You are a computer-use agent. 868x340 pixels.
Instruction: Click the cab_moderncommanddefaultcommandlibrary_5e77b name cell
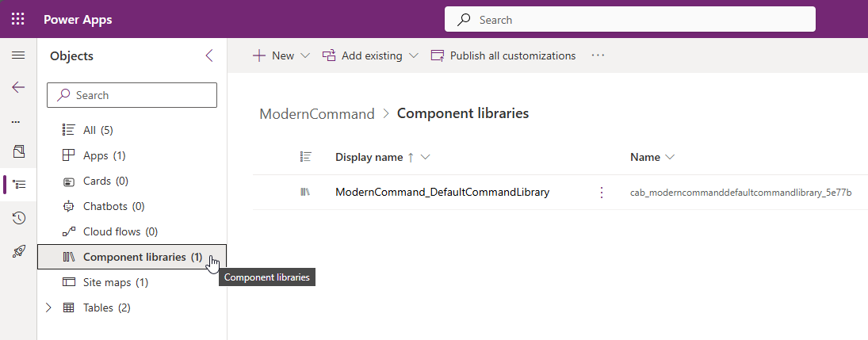click(x=740, y=193)
